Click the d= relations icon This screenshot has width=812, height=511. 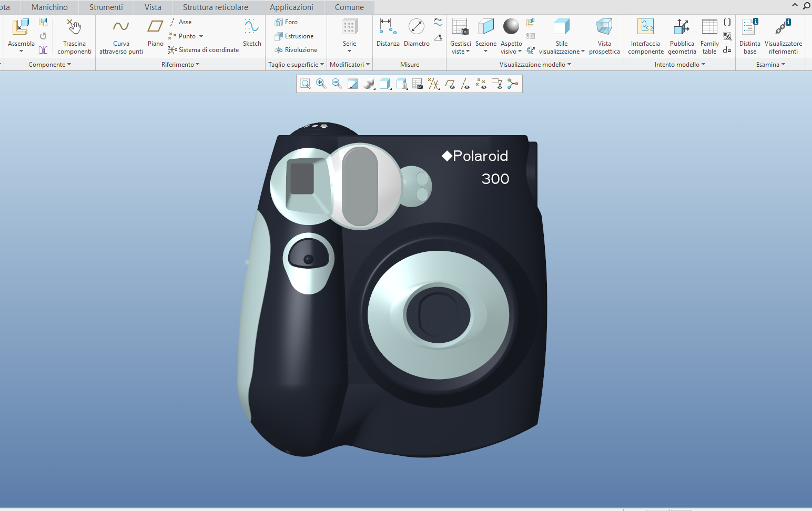click(x=727, y=50)
